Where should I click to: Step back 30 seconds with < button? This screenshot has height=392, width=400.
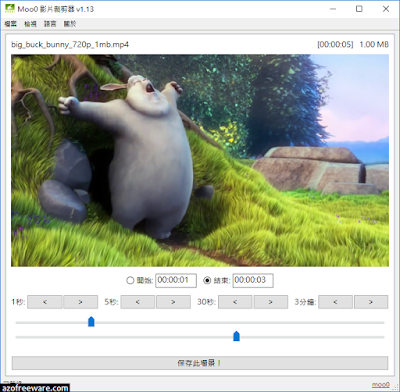pos(235,302)
